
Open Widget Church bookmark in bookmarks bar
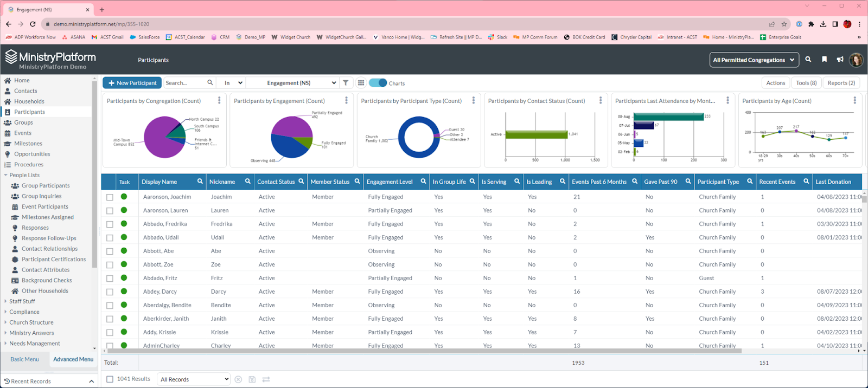point(291,37)
